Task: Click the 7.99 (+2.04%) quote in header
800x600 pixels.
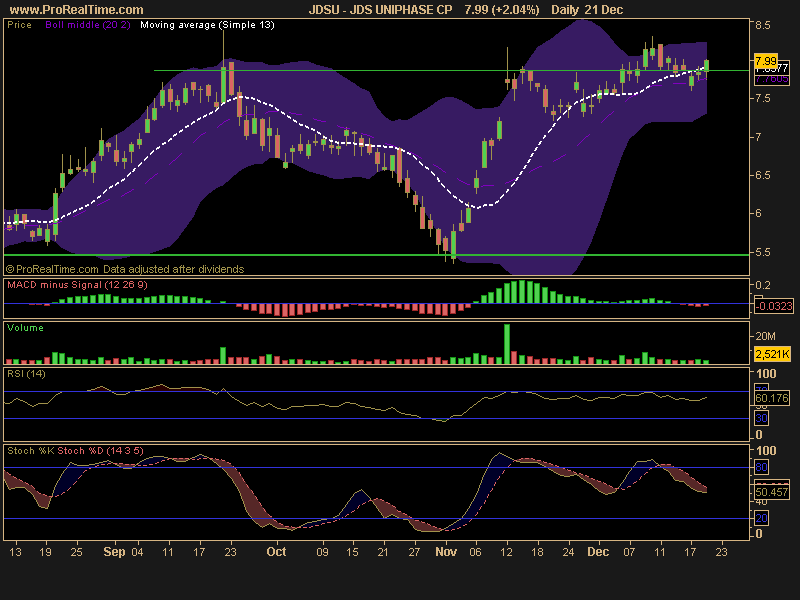Action: [x=502, y=10]
